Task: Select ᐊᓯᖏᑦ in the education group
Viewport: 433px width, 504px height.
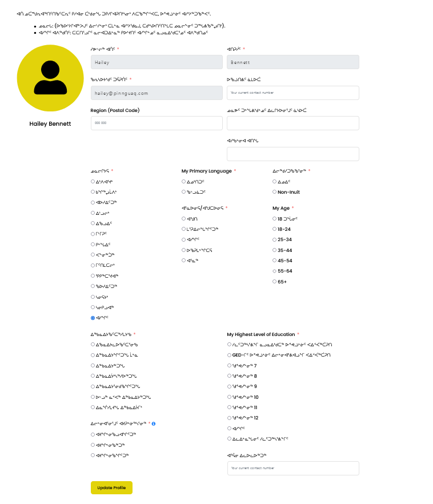Action: pyautogui.click(x=229, y=428)
